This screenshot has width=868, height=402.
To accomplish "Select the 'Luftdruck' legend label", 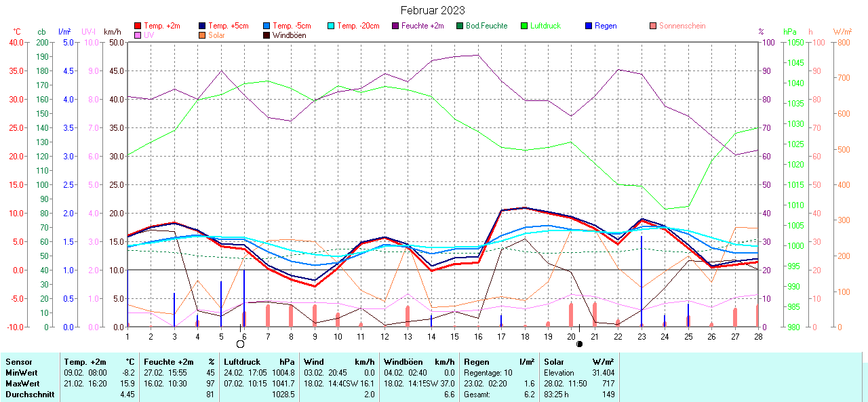I will tap(545, 26).
